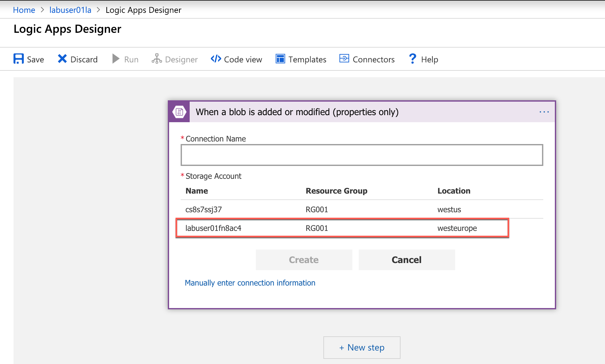Image resolution: width=605 pixels, height=364 pixels.
Task: Click the trigger title 'When a blob is added or modified'
Action: 297,112
